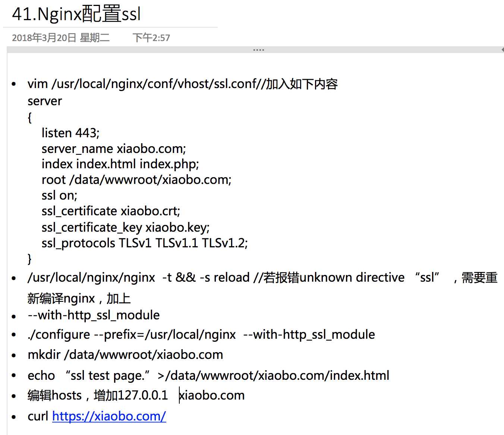Click the word curl before the link
Viewport: 504px width, 435px height.
38,416
